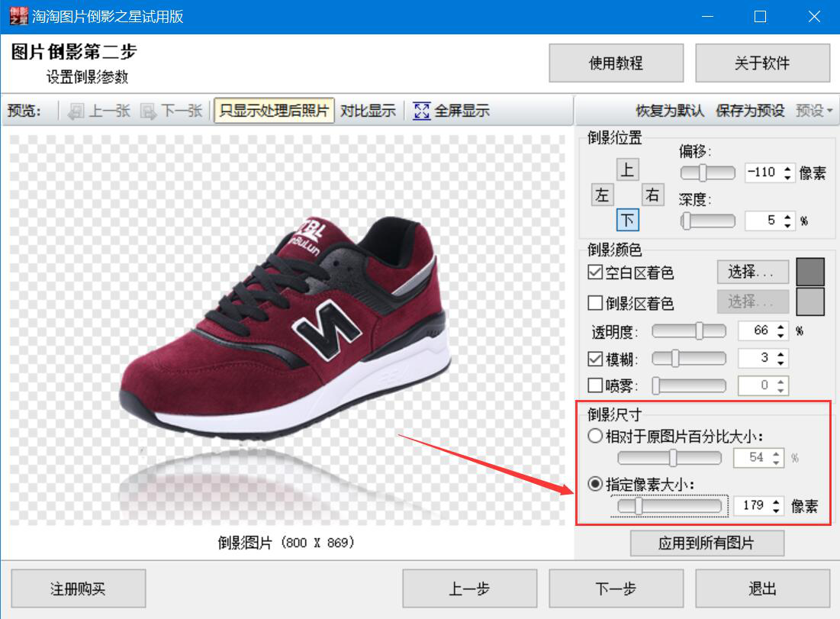840x619 pixels.
Task: Click the blank area color swatch
Action: [x=810, y=272]
